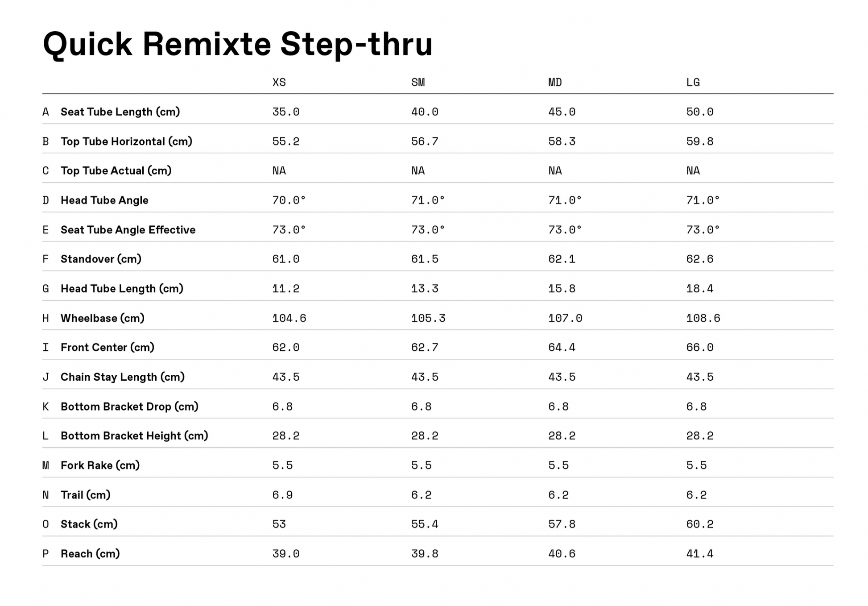Viewport: 868px width, 606px height.
Task: Click the XS Trail value 6.9
Action: [282, 495]
